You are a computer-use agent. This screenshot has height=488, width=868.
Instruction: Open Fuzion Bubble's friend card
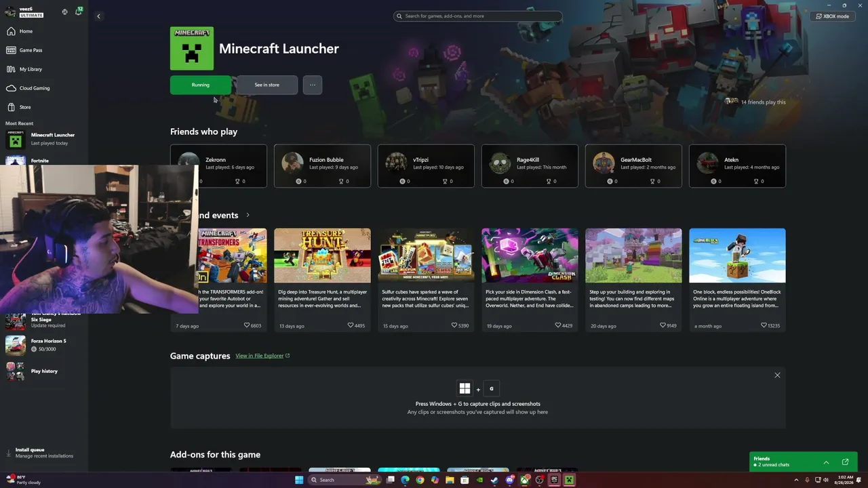322,166
